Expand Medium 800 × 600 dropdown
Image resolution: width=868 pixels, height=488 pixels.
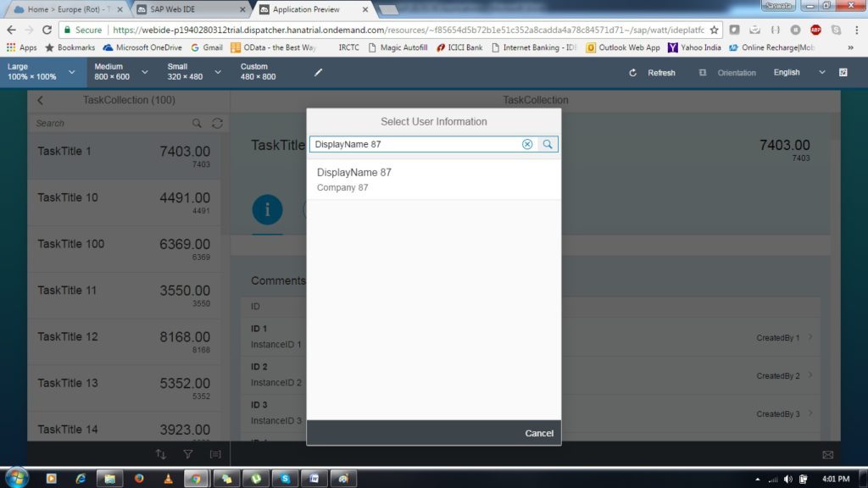click(x=144, y=72)
